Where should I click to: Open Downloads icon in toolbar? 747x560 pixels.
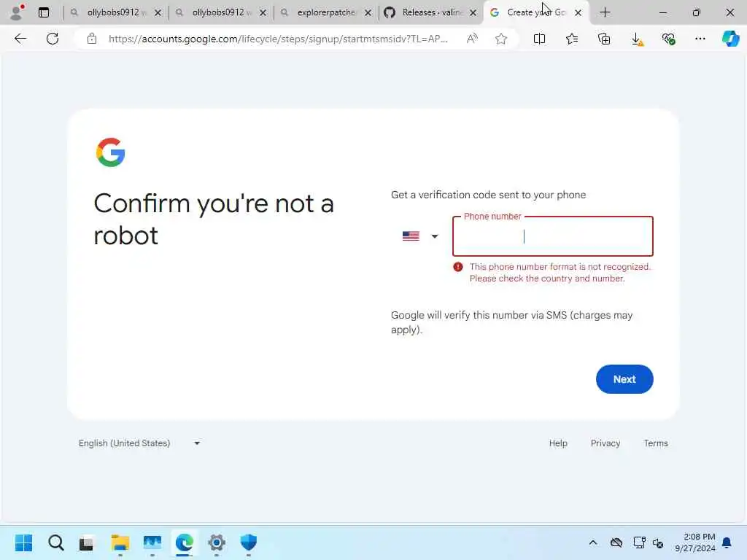(636, 39)
